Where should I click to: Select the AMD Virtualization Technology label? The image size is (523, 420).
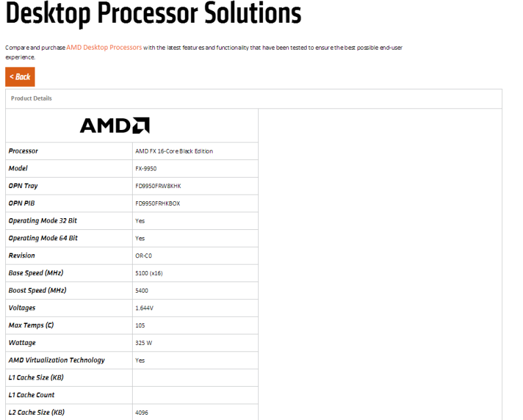[57, 361]
